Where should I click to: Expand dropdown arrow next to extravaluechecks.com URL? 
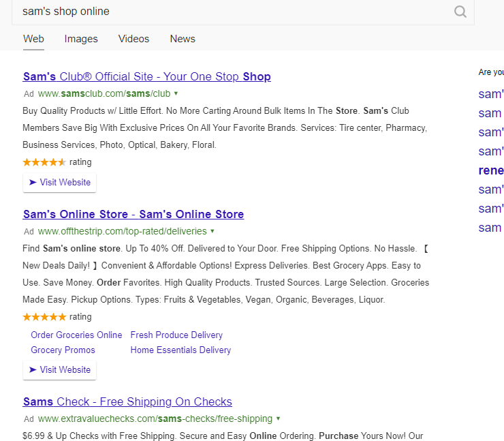click(278, 419)
